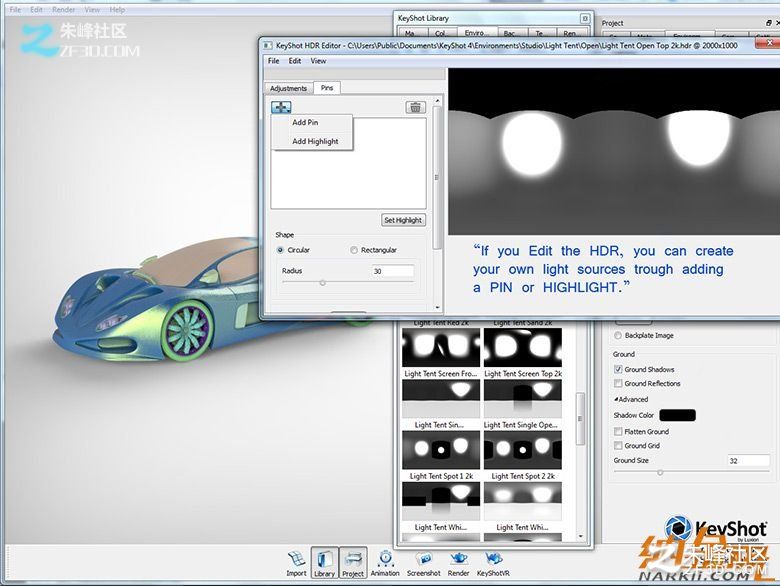Close the KeyShot HDR Editor window

(x=768, y=43)
